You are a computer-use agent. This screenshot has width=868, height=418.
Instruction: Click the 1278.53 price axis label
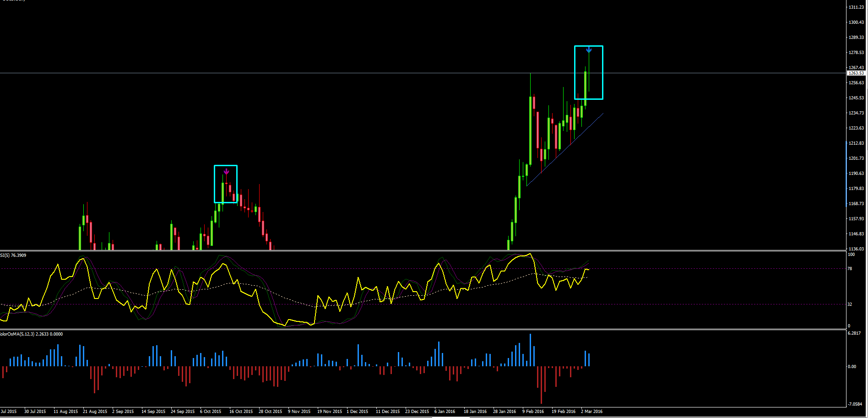[856, 53]
